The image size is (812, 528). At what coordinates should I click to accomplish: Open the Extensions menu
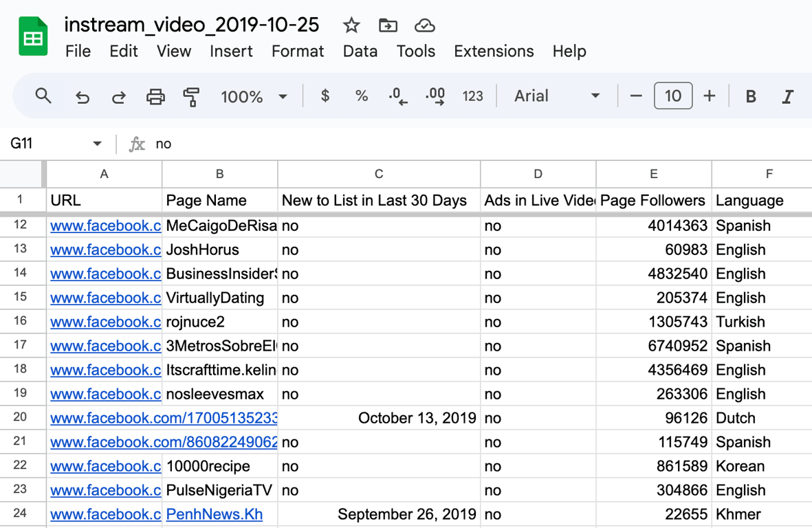pos(494,52)
